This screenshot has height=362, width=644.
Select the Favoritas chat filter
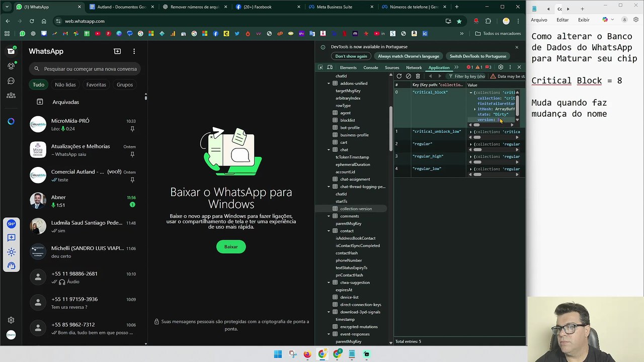pyautogui.click(x=96, y=84)
